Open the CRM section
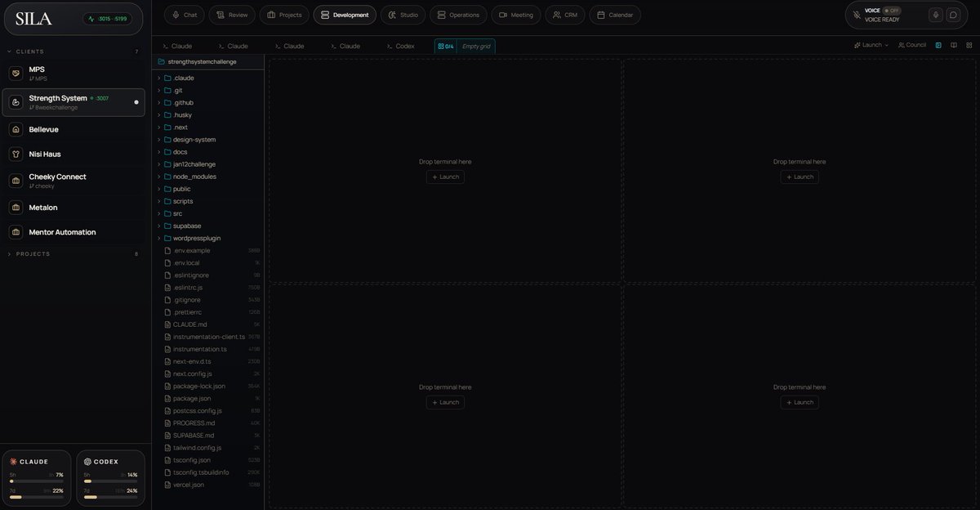980x510 pixels. tap(565, 15)
